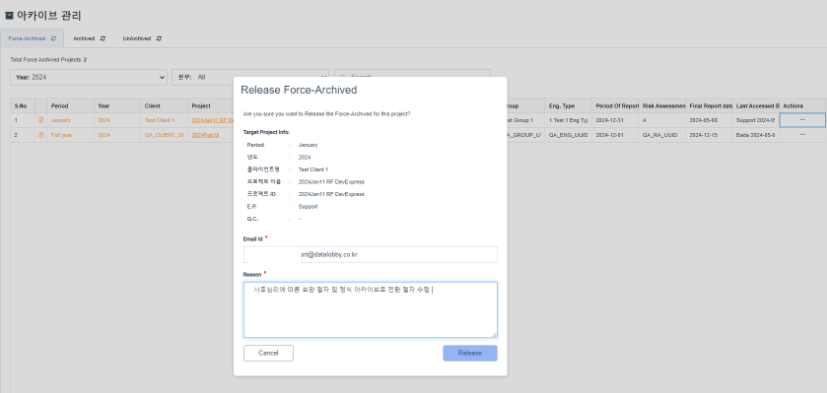This screenshot has height=393, width=827.
Task: Click the 프로젝트 ID value in dialog
Action: pyautogui.click(x=331, y=194)
